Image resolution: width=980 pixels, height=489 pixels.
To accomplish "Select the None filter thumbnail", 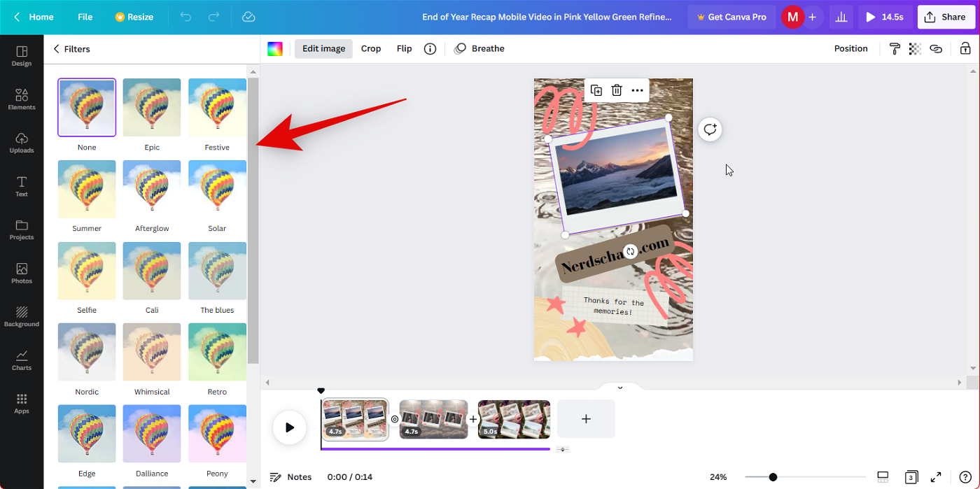I will pos(87,107).
